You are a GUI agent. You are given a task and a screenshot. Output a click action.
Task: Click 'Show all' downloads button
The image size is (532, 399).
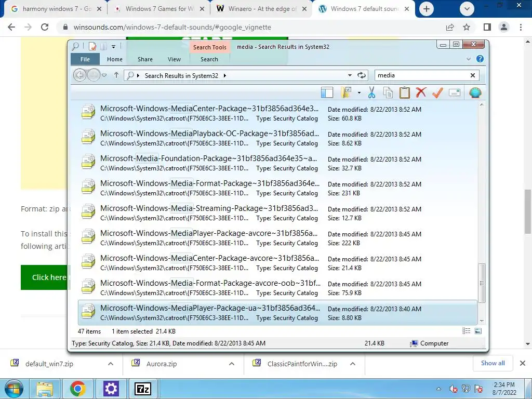point(493,363)
